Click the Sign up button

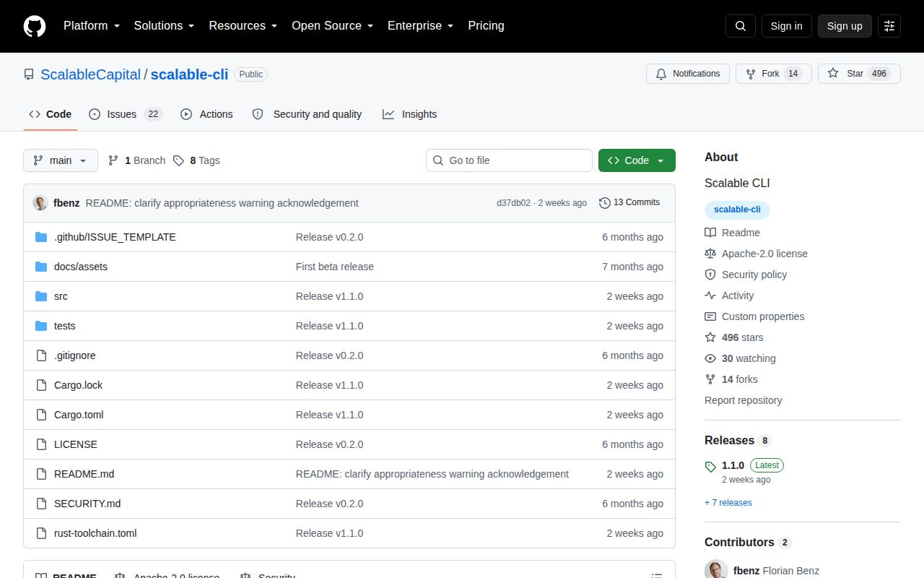(845, 26)
